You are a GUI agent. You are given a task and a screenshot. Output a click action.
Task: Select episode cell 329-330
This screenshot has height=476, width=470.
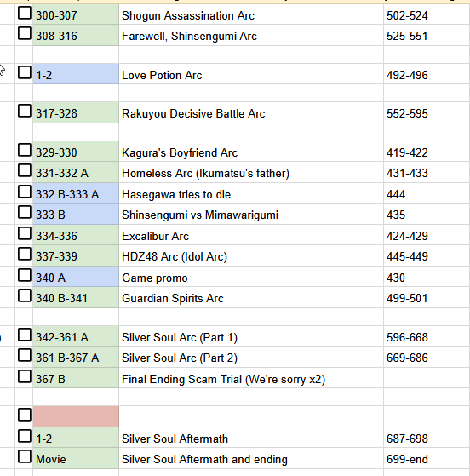coord(76,152)
